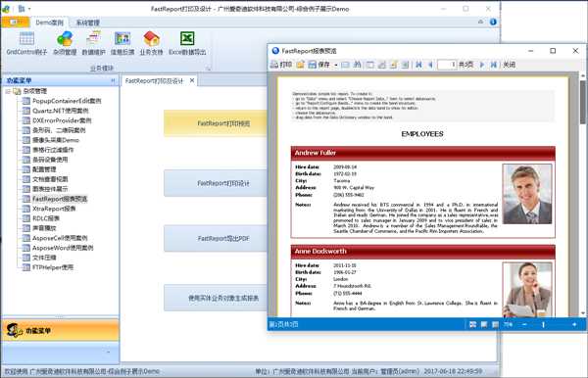Click the FastReport print preview yellow button
The height and width of the screenshot is (378, 588).
click(x=216, y=123)
